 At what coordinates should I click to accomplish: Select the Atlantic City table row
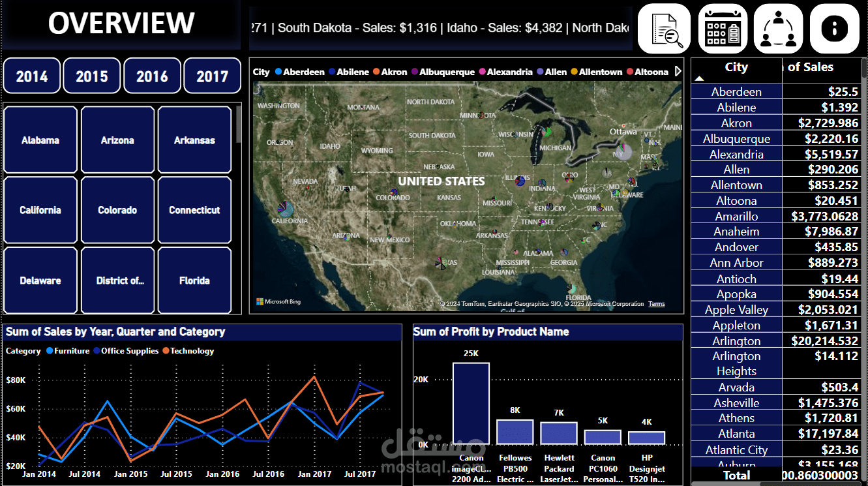pos(776,449)
